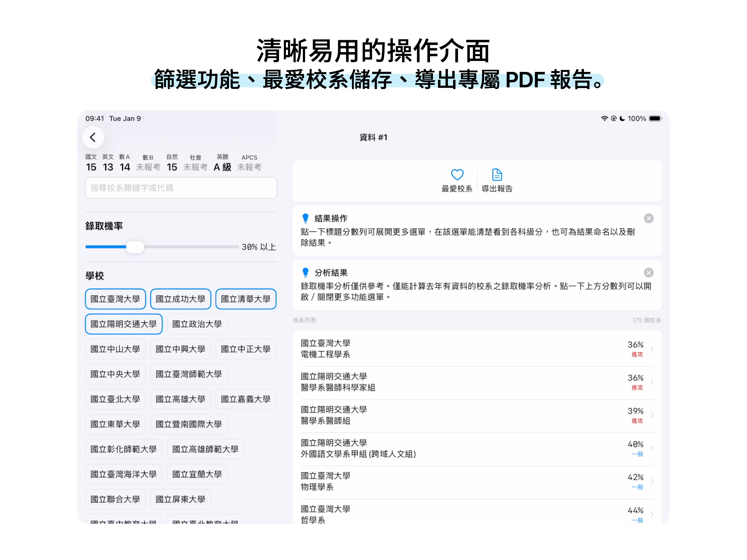Open the 最愛校系 favorites button label
The height and width of the screenshot is (560, 747).
coord(457,189)
